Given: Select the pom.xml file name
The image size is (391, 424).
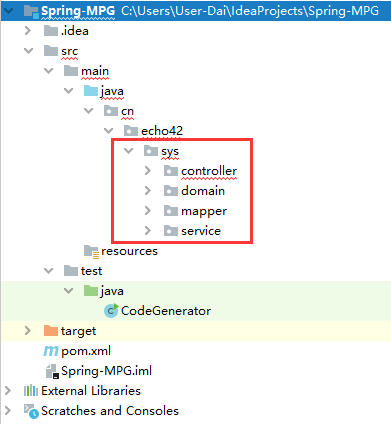Looking at the screenshot, I should [x=86, y=351].
